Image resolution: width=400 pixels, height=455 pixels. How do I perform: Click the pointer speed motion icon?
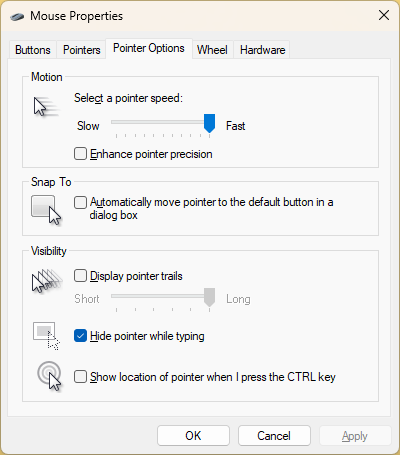pos(46,107)
